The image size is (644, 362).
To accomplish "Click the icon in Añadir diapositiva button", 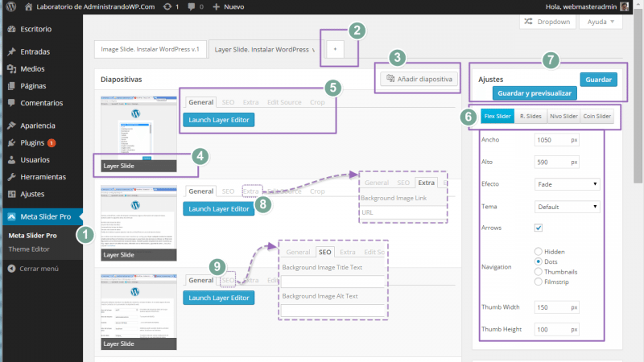I will tap(390, 78).
